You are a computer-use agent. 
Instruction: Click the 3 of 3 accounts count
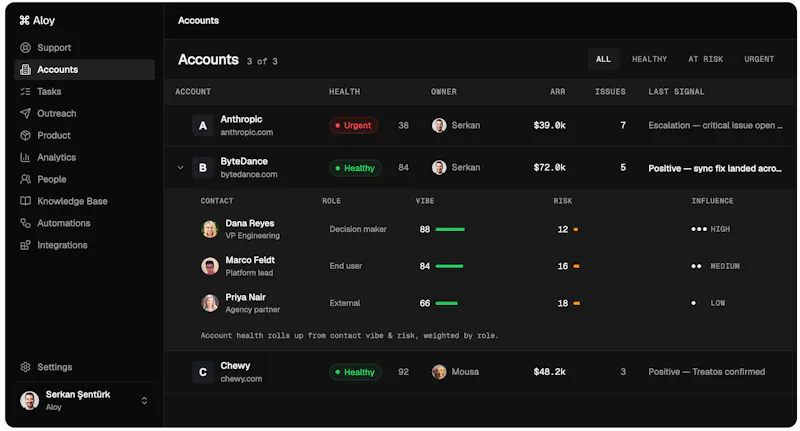pyautogui.click(x=262, y=61)
